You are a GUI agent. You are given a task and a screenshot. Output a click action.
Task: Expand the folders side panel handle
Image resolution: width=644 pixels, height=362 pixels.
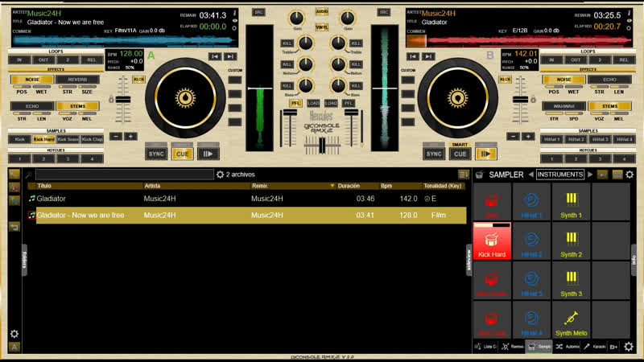click(x=24, y=259)
